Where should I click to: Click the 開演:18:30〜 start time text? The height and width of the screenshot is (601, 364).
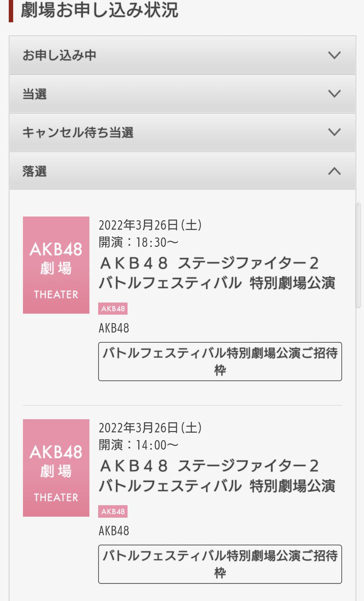point(139,242)
